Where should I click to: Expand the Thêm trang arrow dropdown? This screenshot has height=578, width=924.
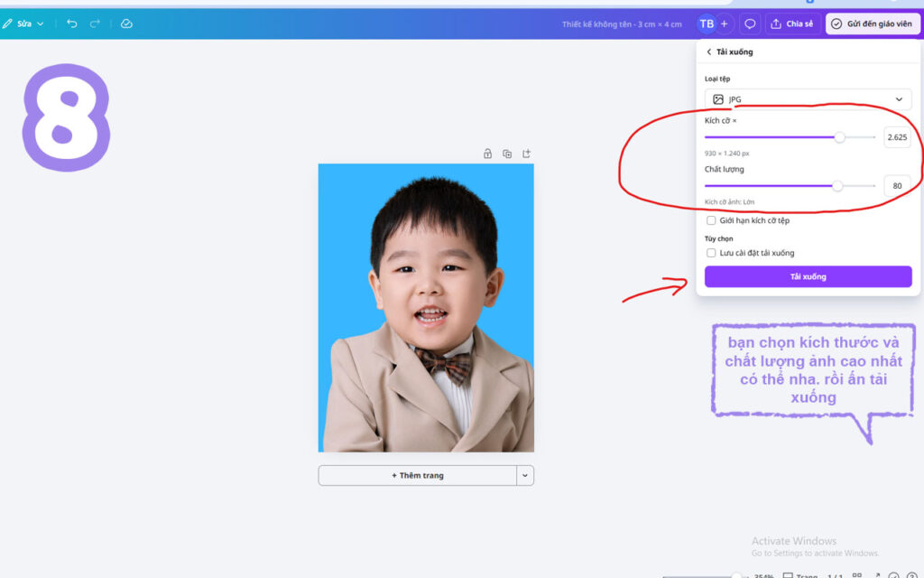[x=525, y=475]
